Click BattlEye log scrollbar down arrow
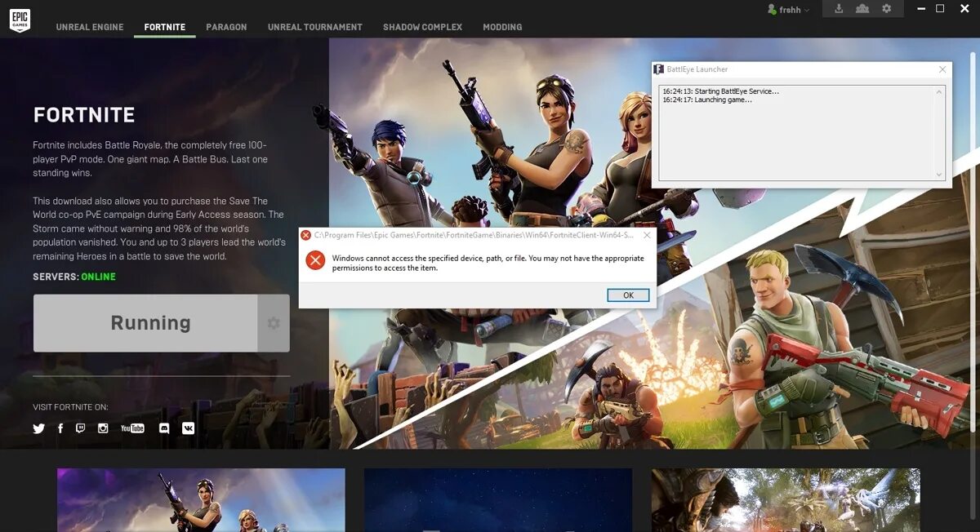The image size is (980, 532). pyautogui.click(x=939, y=174)
